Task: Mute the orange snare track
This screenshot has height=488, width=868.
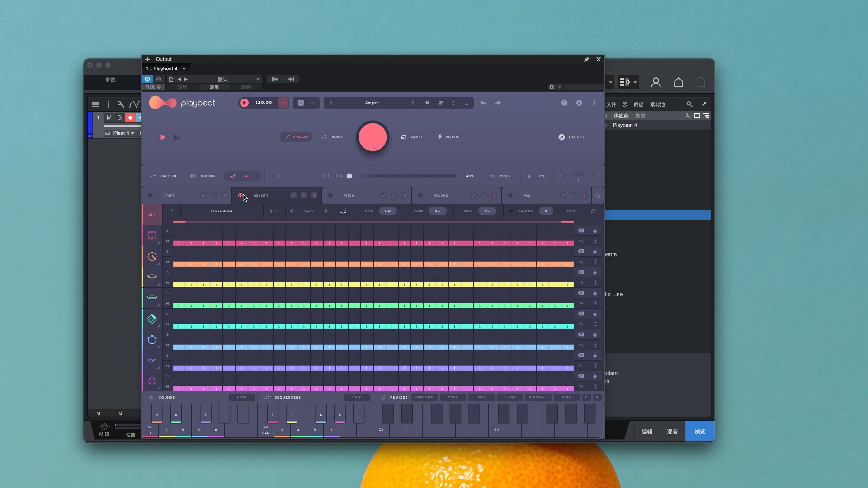Action: click(167, 262)
